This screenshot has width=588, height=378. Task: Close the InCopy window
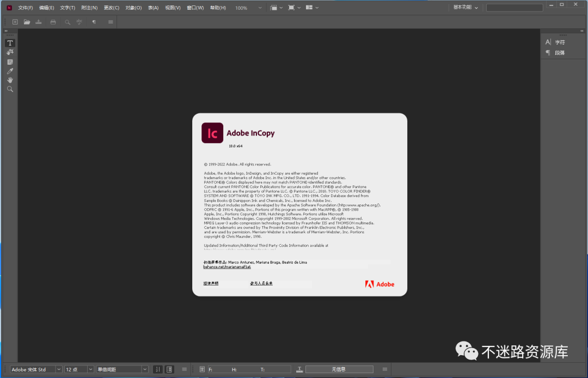pos(575,5)
